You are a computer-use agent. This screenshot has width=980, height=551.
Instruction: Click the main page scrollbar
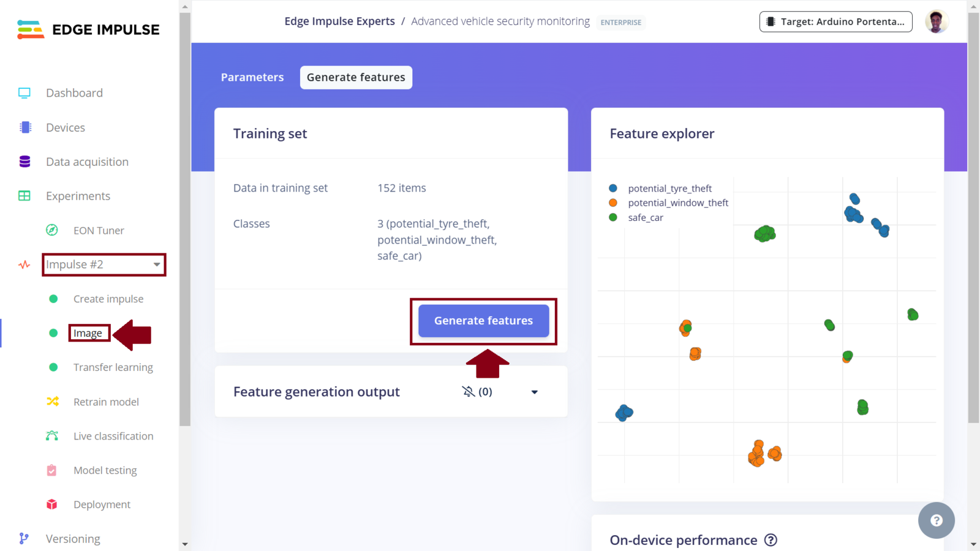[973, 217]
